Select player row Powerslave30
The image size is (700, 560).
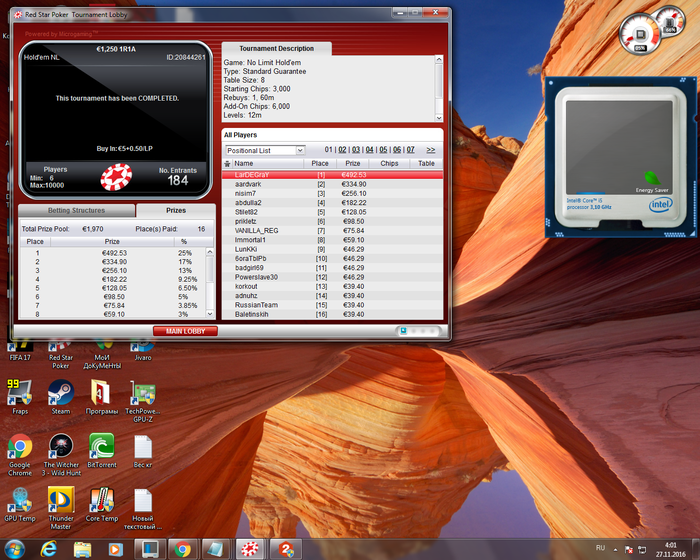point(332,277)
